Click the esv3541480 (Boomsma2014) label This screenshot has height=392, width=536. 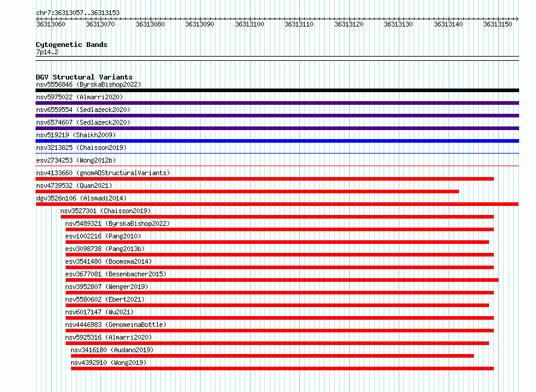(108, 261)
